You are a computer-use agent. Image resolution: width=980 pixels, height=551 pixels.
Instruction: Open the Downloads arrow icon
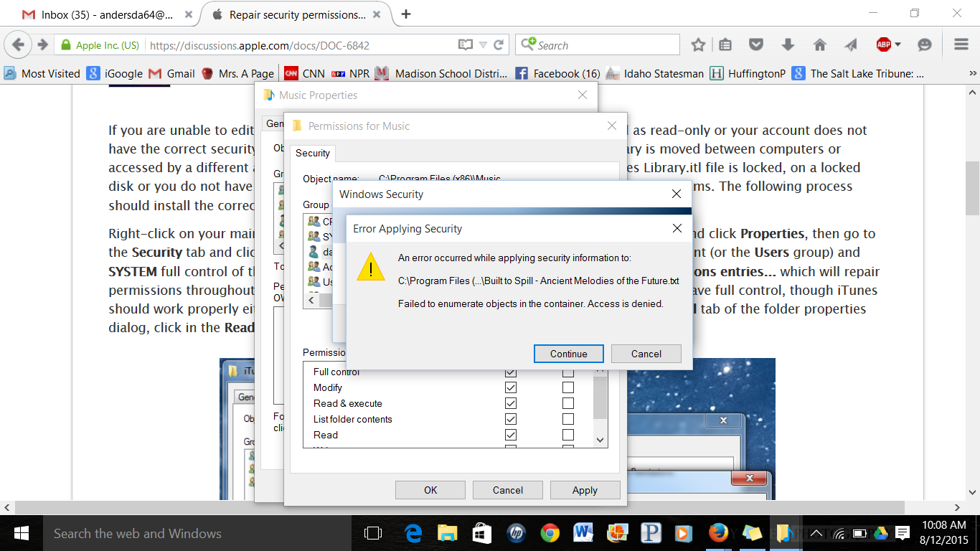(788, 44)
